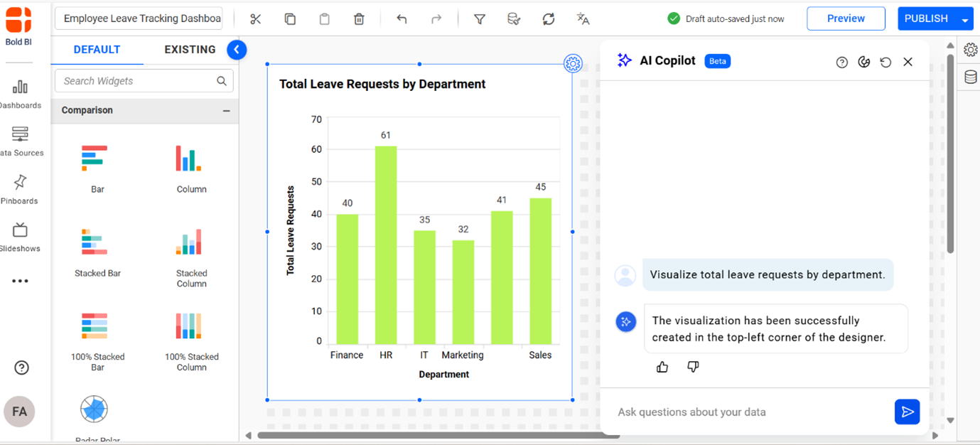Switch to the EXISTING tab
Screen dimensions: 980x445
pyautogui.click(x=189, y=49)
